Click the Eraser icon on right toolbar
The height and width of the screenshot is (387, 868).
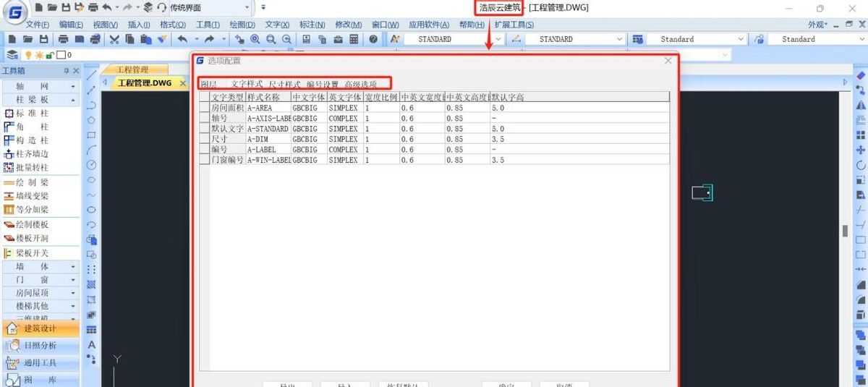[x=861, y=75]
